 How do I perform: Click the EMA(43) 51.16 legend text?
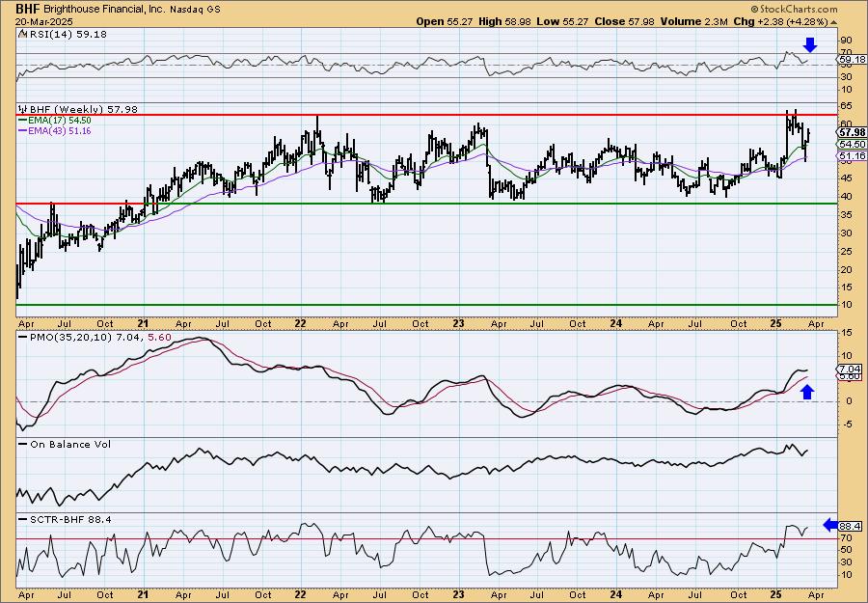point(60,131)
